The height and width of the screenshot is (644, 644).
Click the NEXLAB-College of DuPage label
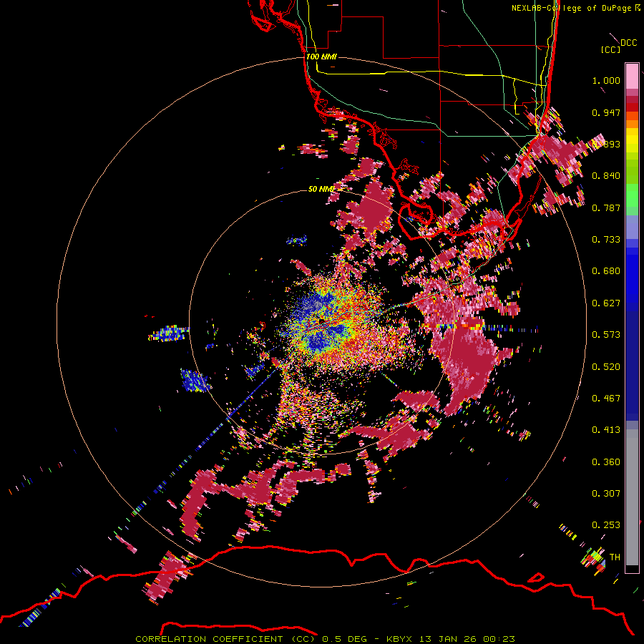[x=571, y=8]
